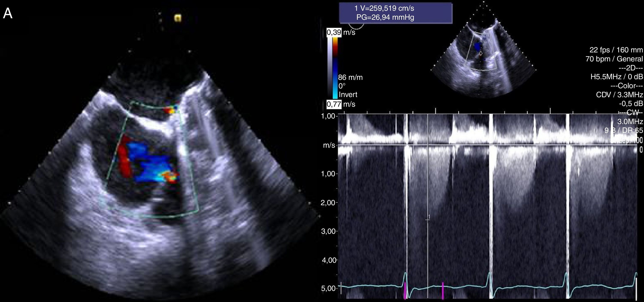The height and width of the screenshot is (302, 644).
Task: Click the CW Doppler baseline m/s label
Action: (329, 145)
